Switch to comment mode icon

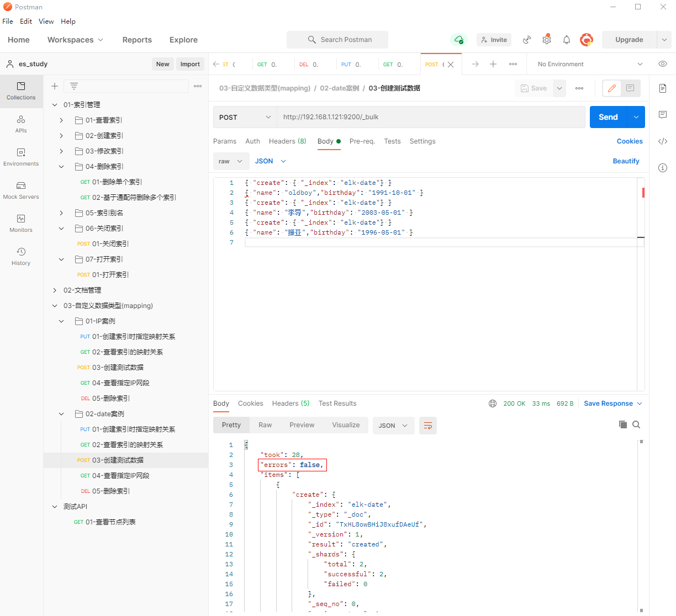click(630, 88)
